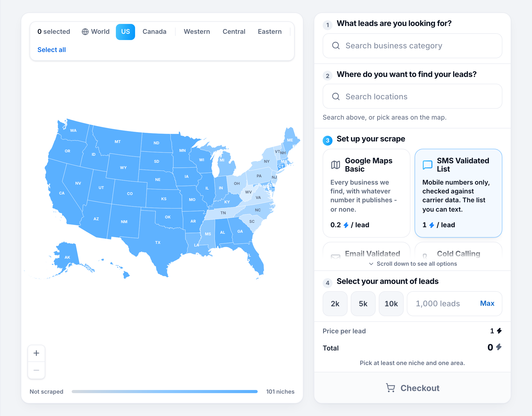Choose the Google Maps Basic scrape option
This screenshot has height=416, width=532.
point(366,193)
